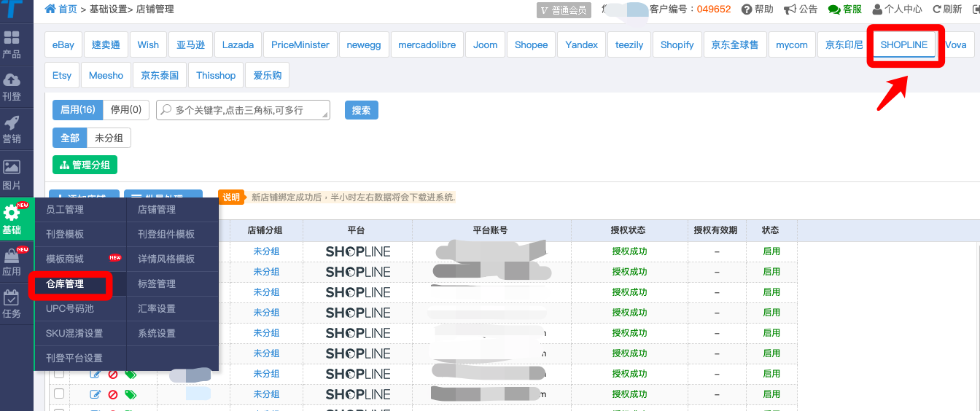Open the 产品 section in the sidebar
Screen dimensions: 980x411
12,44
